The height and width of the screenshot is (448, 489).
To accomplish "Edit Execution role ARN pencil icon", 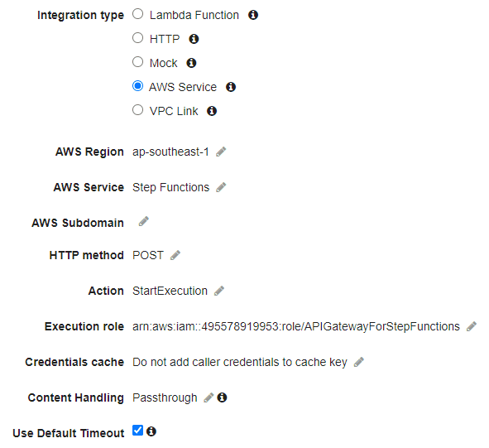I will [472, 326].
